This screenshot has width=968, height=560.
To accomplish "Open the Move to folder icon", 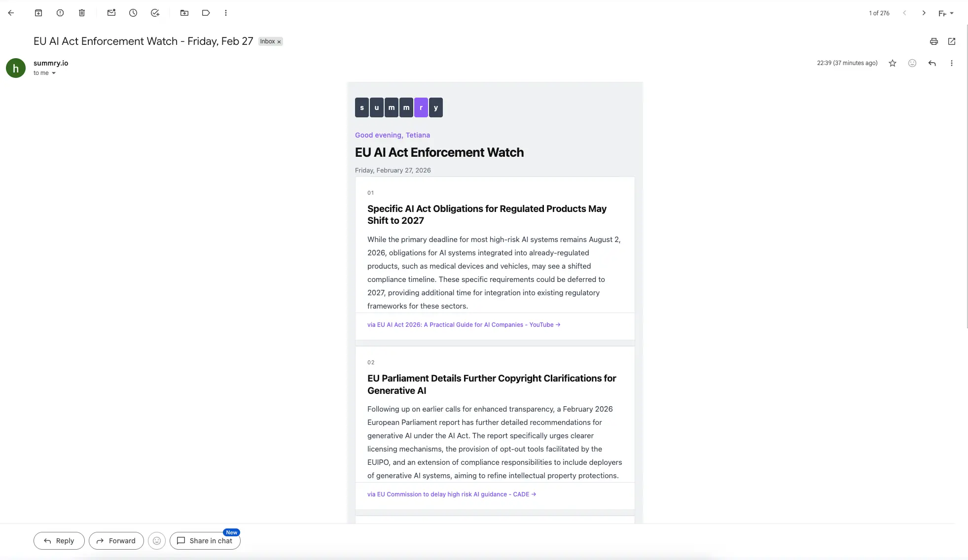I will [x=184, y=13].
